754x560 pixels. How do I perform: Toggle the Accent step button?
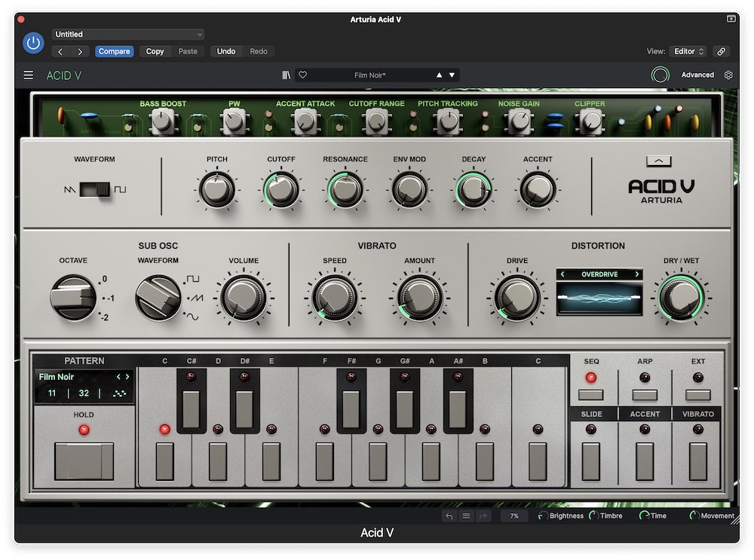point(645,462)
